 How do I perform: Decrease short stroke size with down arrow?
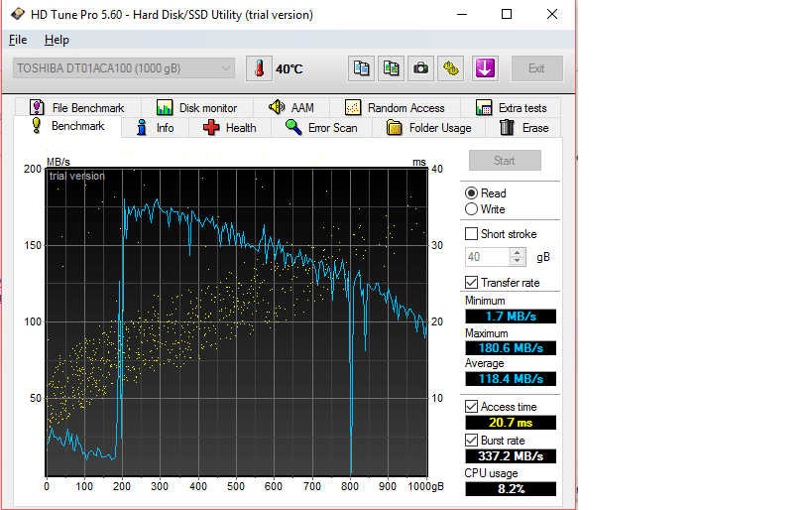pyautogui.click(x=517, y=261)
